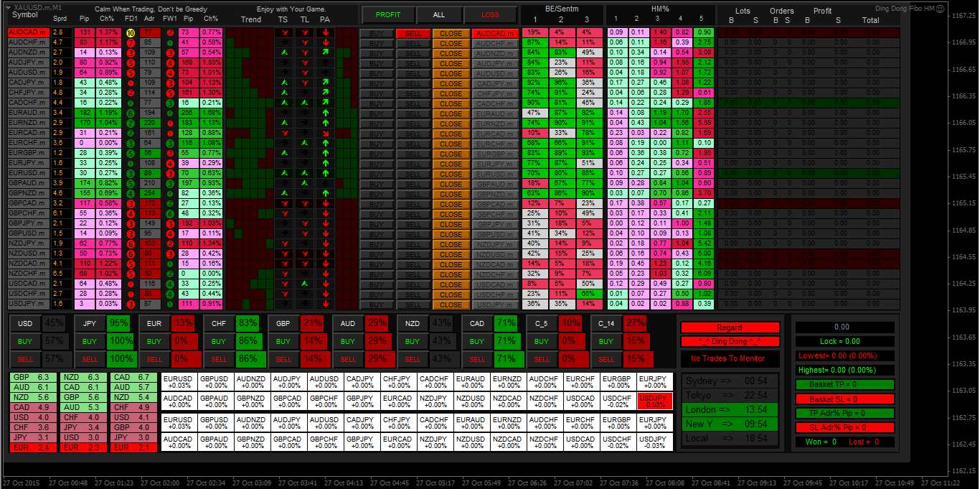Click the red TS arrow in the NZDCAD.m row
Screen dimensions: 980x489
coord(285,264)
